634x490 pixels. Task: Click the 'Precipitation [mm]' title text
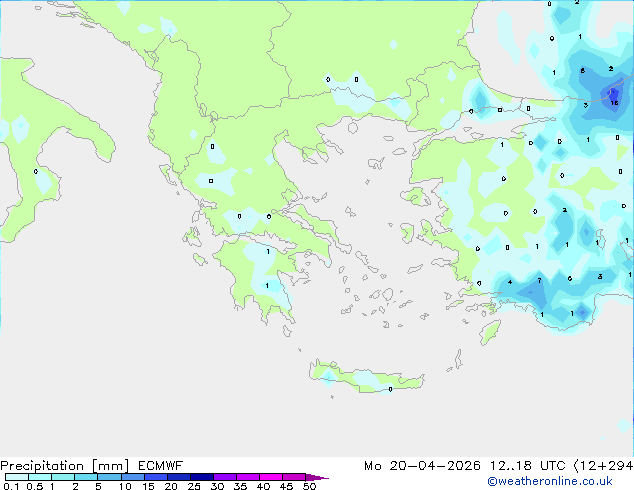(65, 466)
